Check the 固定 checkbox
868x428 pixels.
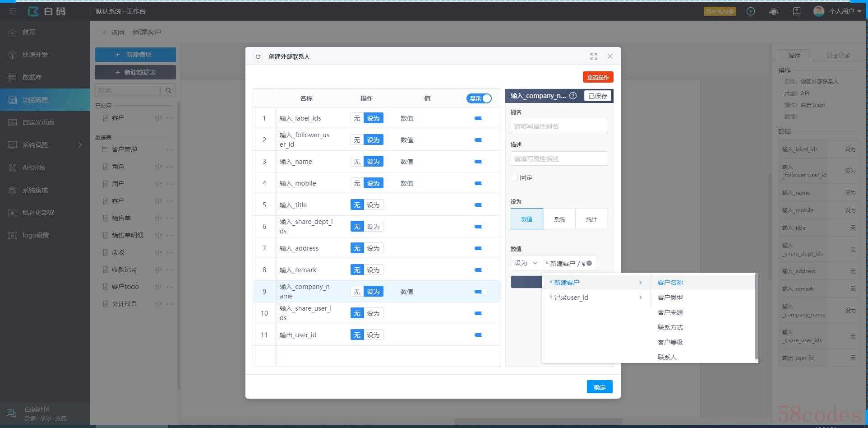click(514, 177)
